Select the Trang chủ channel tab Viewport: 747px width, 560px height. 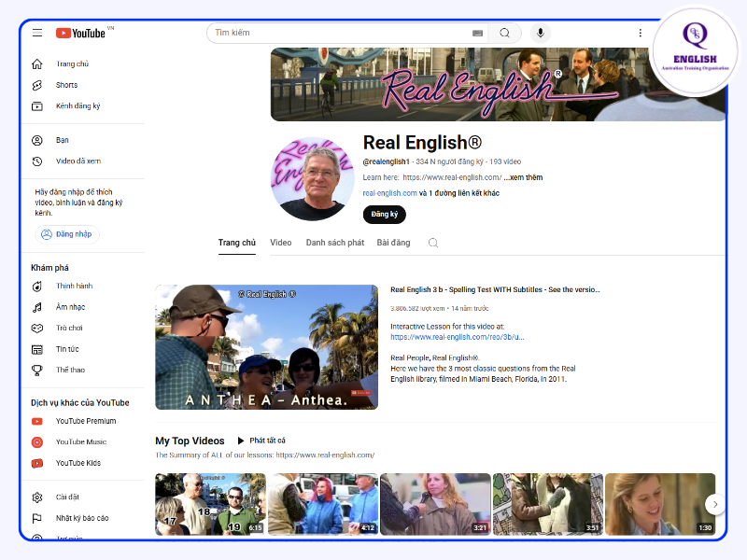(x=237, y=243)
